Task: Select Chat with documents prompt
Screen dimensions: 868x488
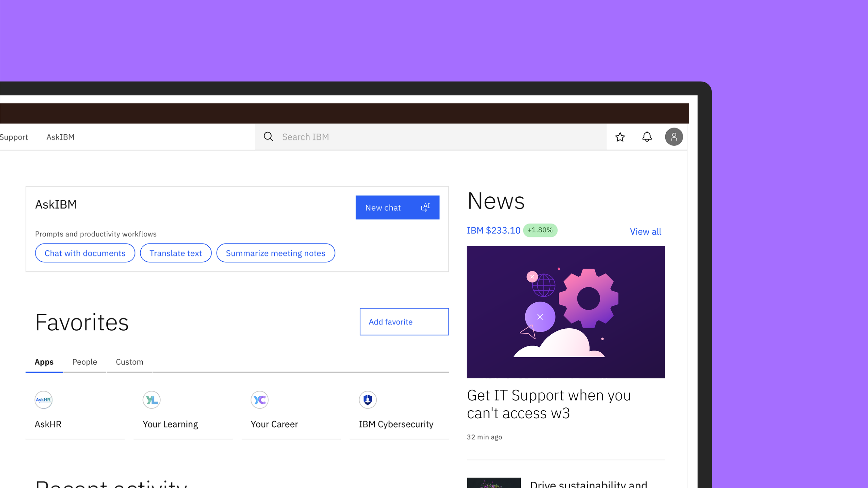Action: click(x=85, y=253)
